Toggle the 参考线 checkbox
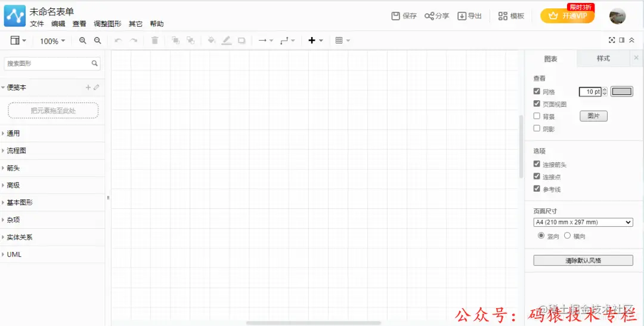This screenshot has width=644, height=326. click(x=537, y=188)
